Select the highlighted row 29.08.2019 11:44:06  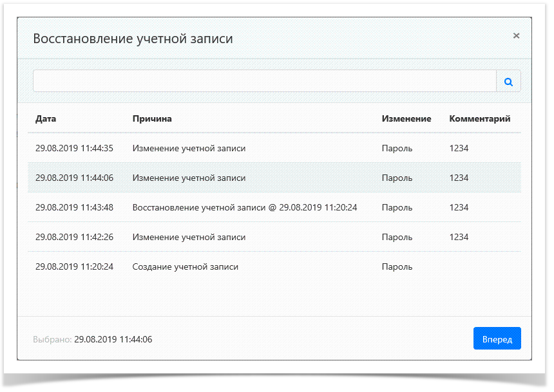pyautogui.click(x=193, y=177)
